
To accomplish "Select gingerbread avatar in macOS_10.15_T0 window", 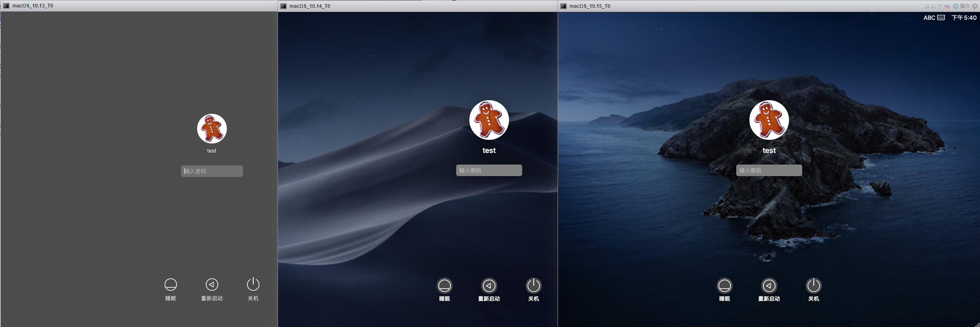I will pos(769,120).
